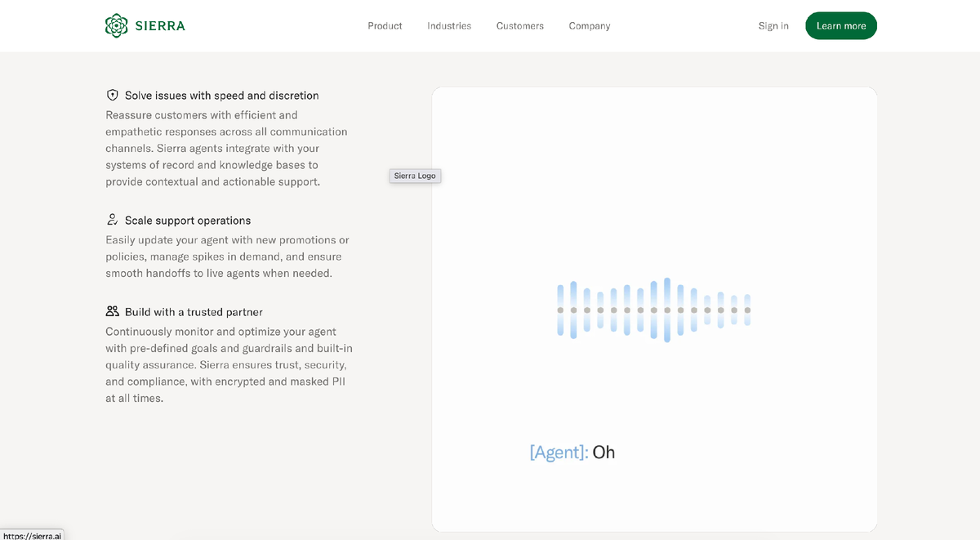Go to Sign in
This screenshot has height=540, width=980.
[773, 26]
